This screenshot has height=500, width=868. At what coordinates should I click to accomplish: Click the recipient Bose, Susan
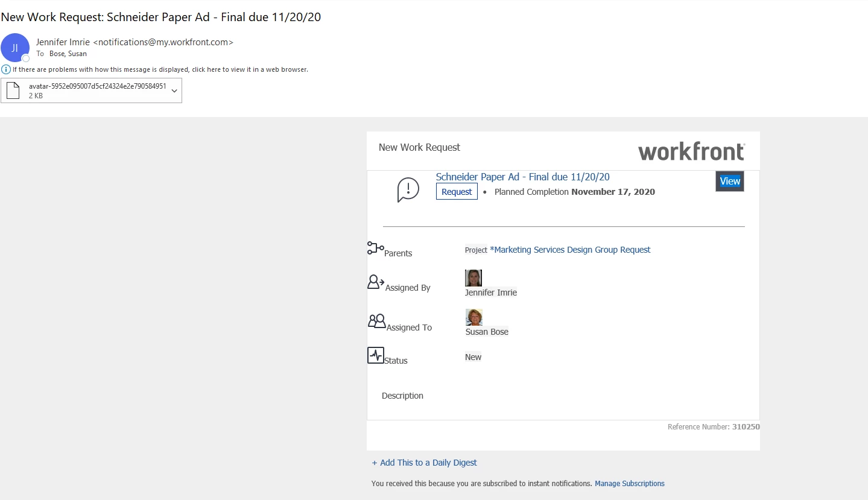click(x=68, y=54)
